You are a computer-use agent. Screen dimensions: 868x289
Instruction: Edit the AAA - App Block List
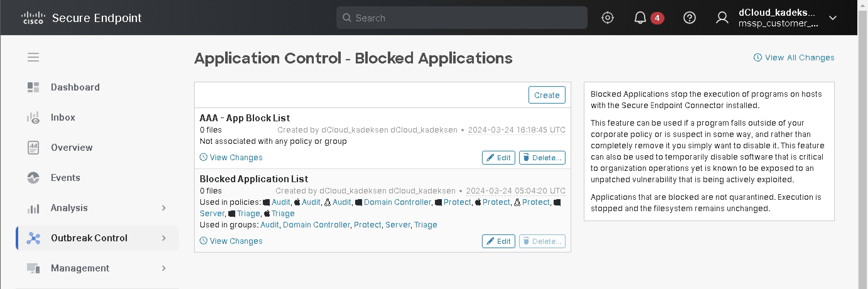[498, 158]
